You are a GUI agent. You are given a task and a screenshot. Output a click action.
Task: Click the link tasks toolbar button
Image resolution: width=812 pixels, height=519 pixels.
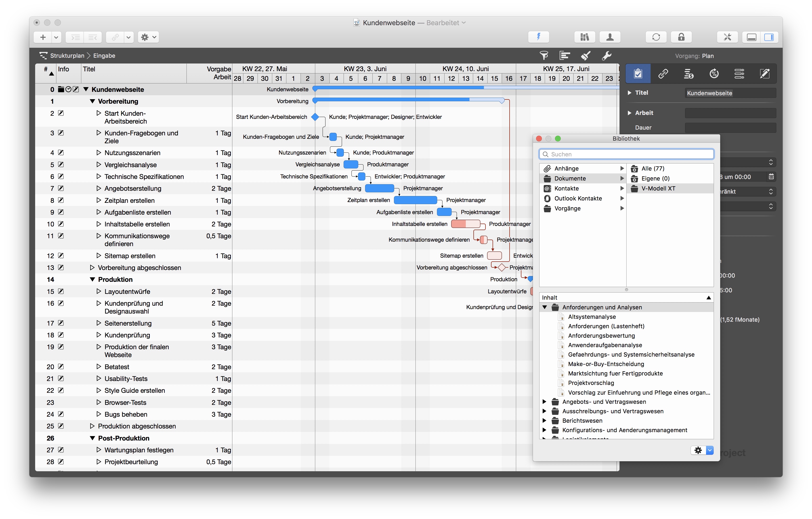click(115, 37)
